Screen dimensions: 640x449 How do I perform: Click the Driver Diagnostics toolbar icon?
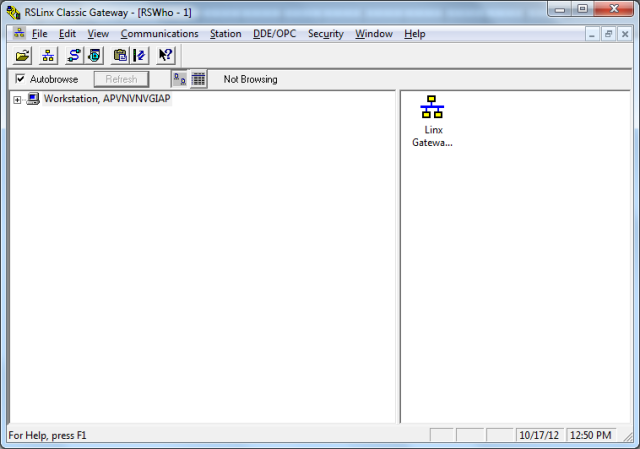pyautogui.click(x=94, y=55)
